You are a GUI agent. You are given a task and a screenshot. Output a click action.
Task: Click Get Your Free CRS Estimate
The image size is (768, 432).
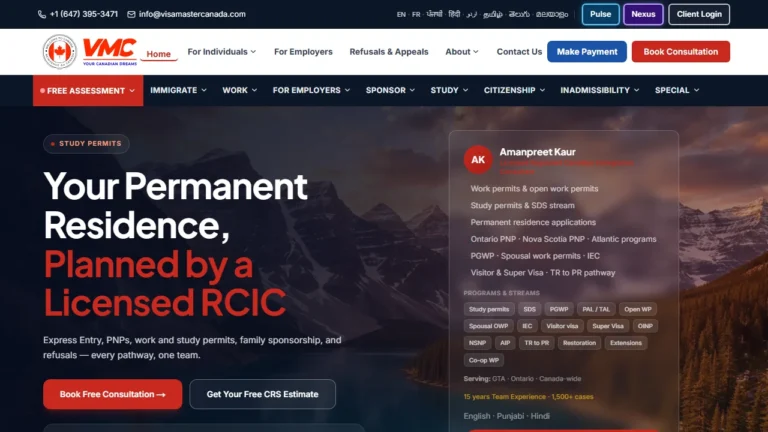[x=263, y=394]
